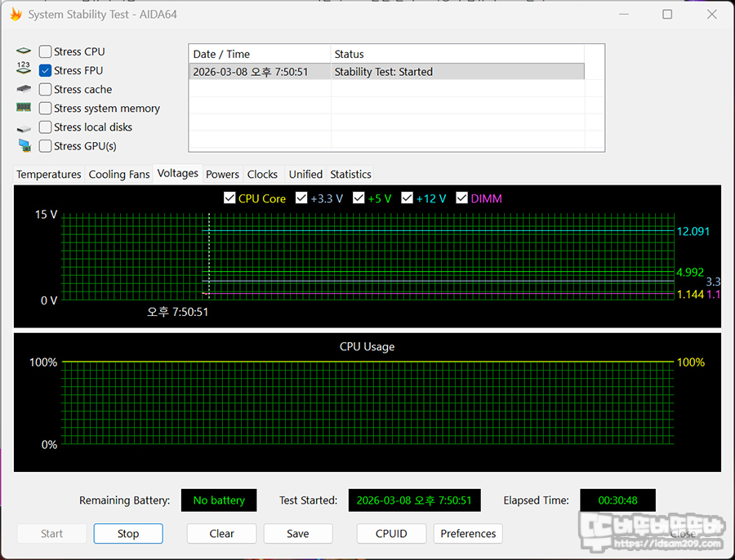
Task: Click the monitor icon beside Stress GPU(s)
Action: point(24,146)
